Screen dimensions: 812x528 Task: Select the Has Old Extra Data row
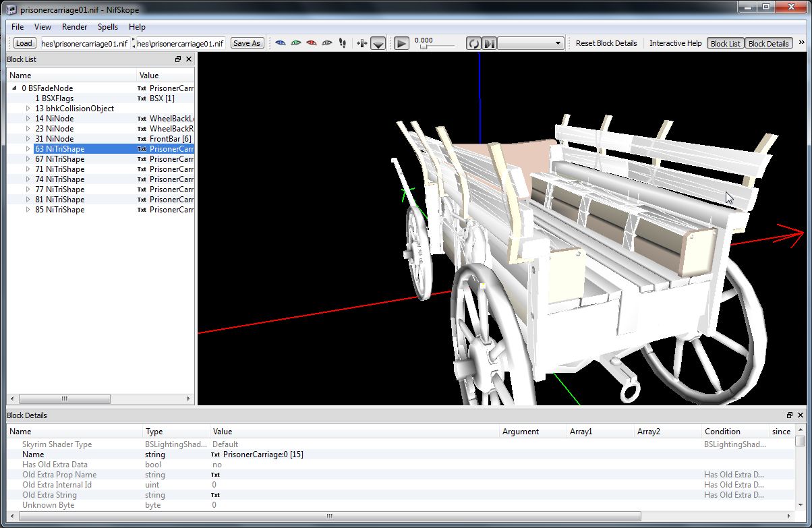point(401,465)
